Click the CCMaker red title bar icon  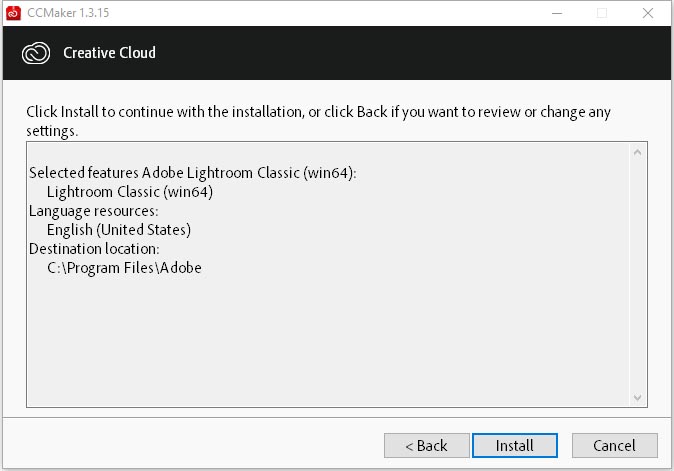(x=13, y=13)
